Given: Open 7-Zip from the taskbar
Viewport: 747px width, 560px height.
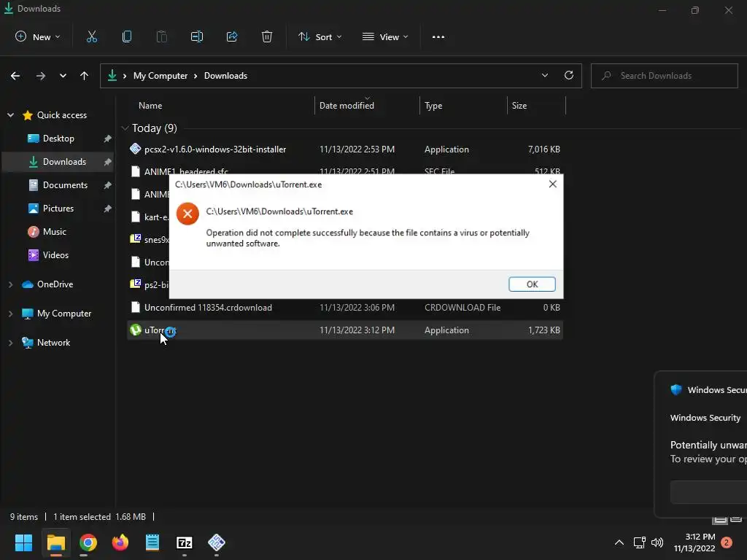Looking at the screenshot, I should [185, 542].
